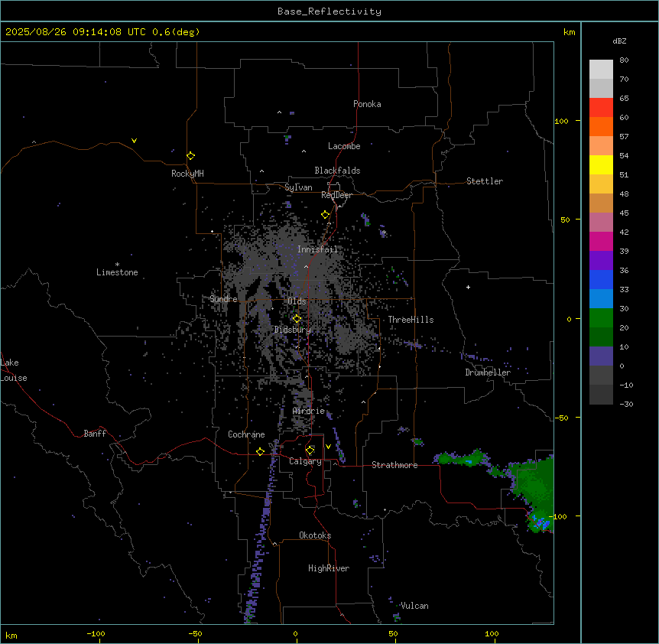Click the blue storm core at the map's southeast edge
Viewport: 659px width, 644px height.
[540, 523]
